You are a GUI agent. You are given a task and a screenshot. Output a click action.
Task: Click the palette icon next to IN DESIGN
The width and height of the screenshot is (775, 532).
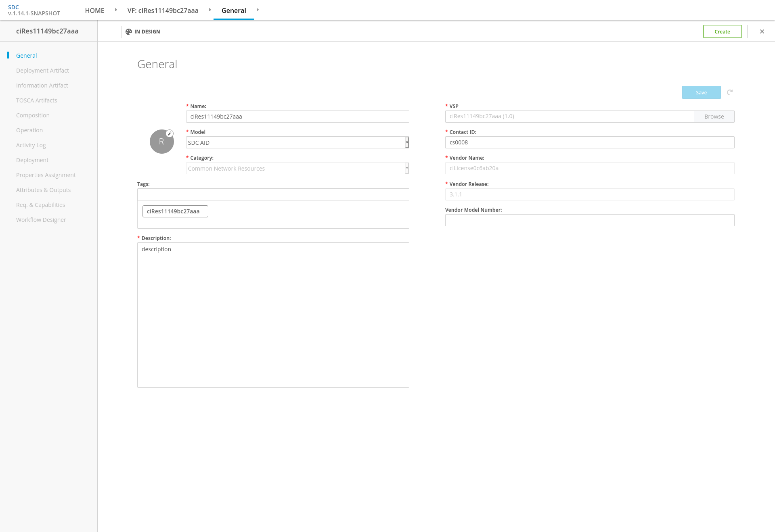point(129,32)
